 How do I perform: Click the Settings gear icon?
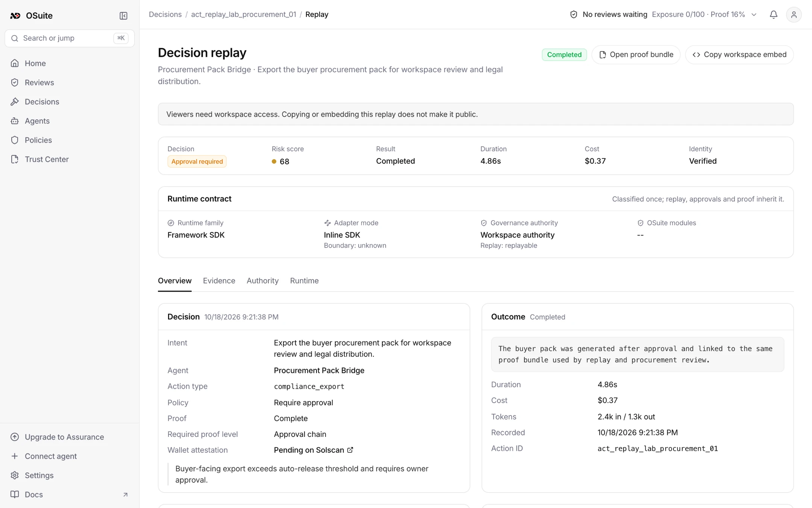click(x=15, y=475)
